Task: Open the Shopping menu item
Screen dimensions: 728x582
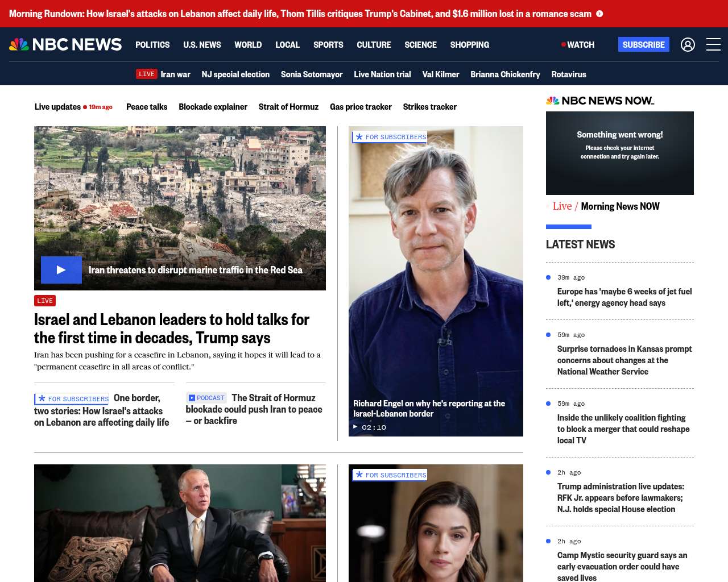Action: pos(469,44)
